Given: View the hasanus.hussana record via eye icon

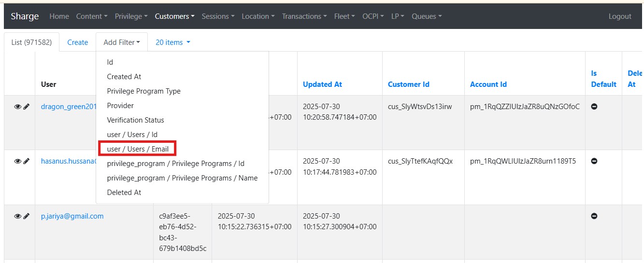Looking at the screenshot, I should pyautogui.click(x=17, y=161).
